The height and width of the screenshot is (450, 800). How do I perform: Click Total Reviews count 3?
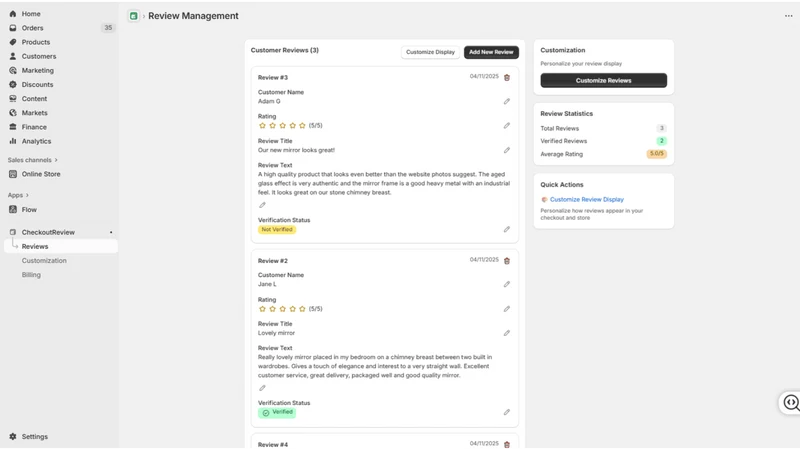[661, 129]
